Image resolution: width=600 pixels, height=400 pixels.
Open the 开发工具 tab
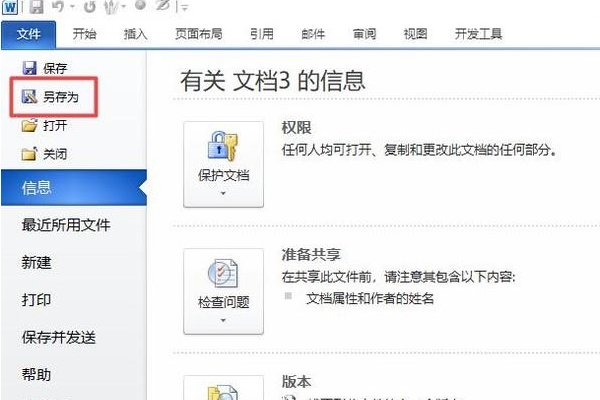[478, 34]
